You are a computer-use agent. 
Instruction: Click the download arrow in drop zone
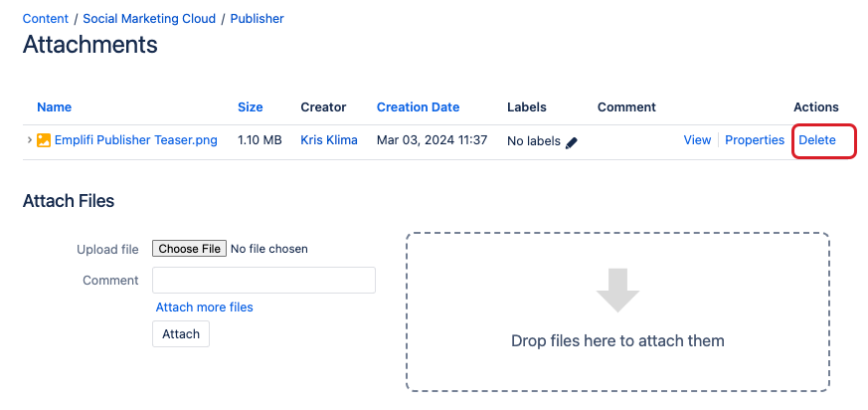click(x=617, y=291)
